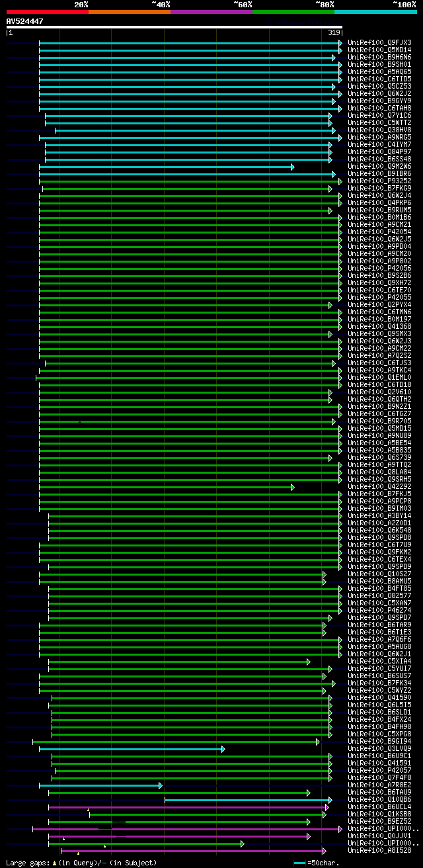Image resolution: width=423 pixels, height=868 pixels.
Task: Open hit UniRef100_P42054
Action: (380, 232)
